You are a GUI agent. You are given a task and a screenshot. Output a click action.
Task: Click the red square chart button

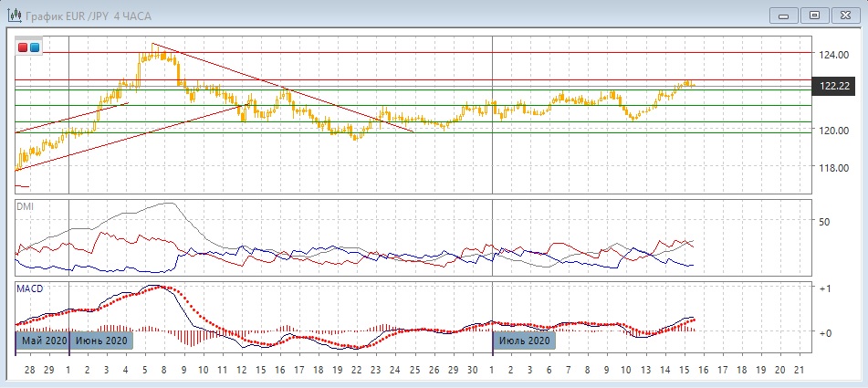click(23, 47)
